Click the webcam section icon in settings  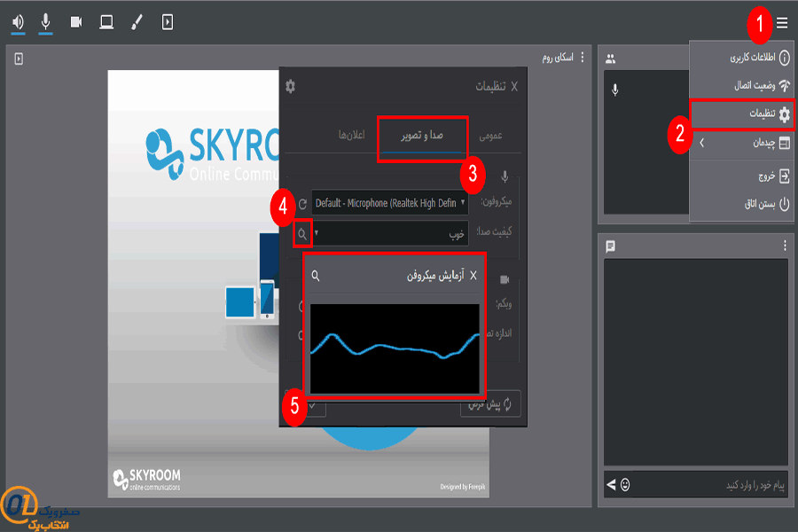(x=505, y=279)
